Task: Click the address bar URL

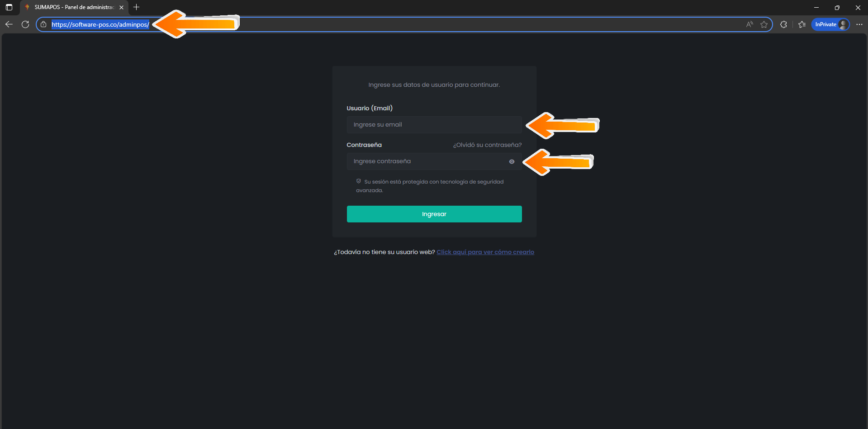Action: 100,24
